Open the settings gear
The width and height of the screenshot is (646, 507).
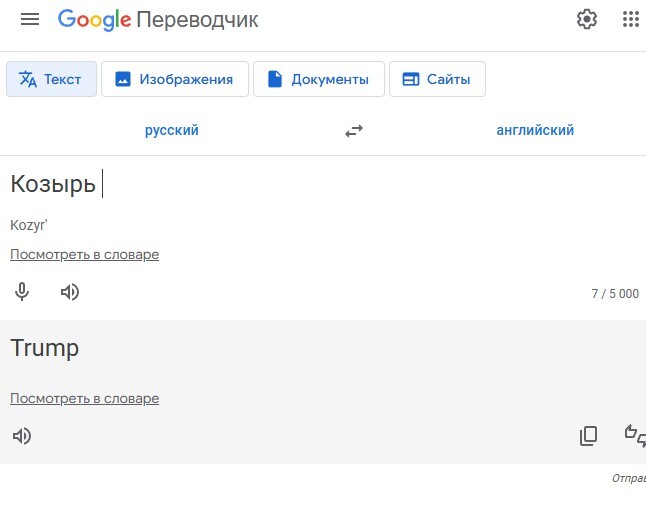586,19
